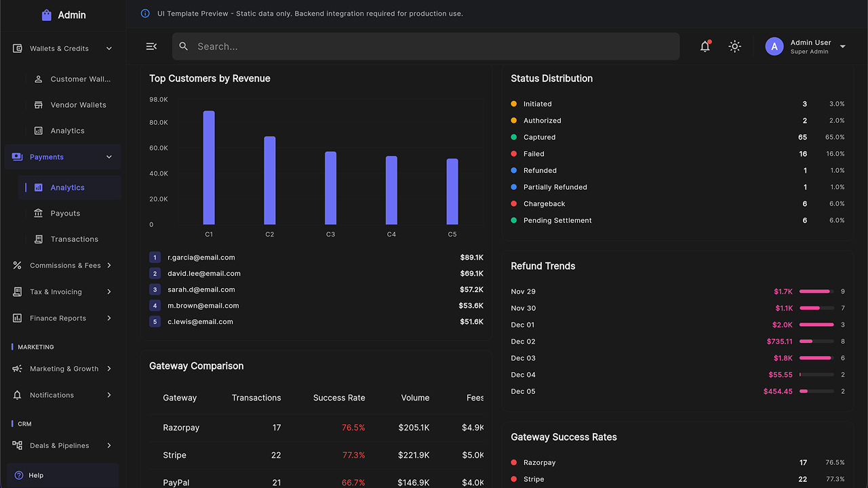Image resolution: width=868 pixels, height=488 pixels.
Task: Open notifications via the bell icon
Action: 705,46
